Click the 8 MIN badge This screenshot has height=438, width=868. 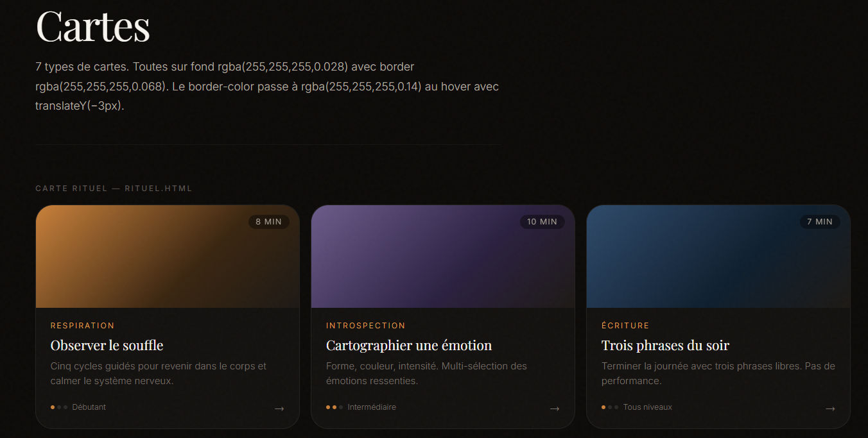coord(268,222)
